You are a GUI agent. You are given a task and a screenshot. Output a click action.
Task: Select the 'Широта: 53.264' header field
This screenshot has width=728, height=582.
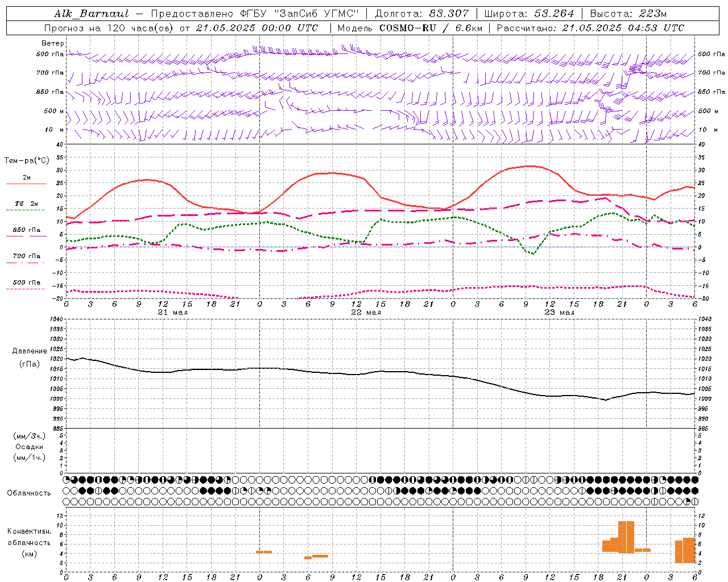529,14
